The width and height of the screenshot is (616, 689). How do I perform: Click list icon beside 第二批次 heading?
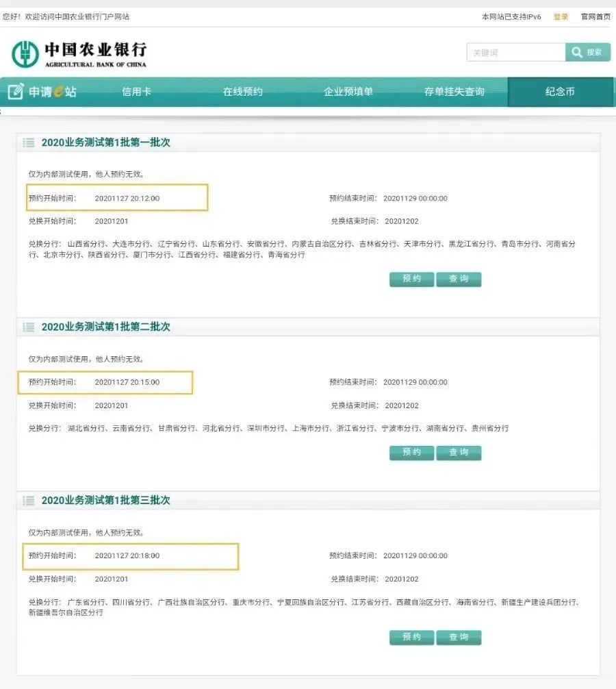coord(29,327)
